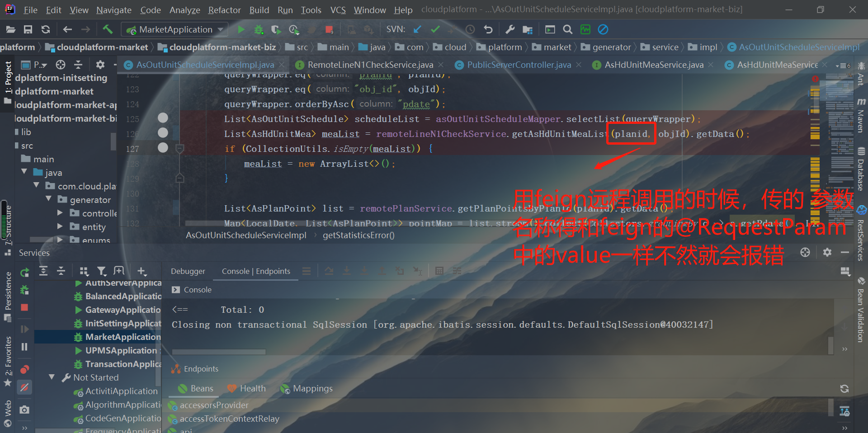The image size is (868, 433).
Task: Rerun the service in the Services toolbar
Action: point(25,272)
